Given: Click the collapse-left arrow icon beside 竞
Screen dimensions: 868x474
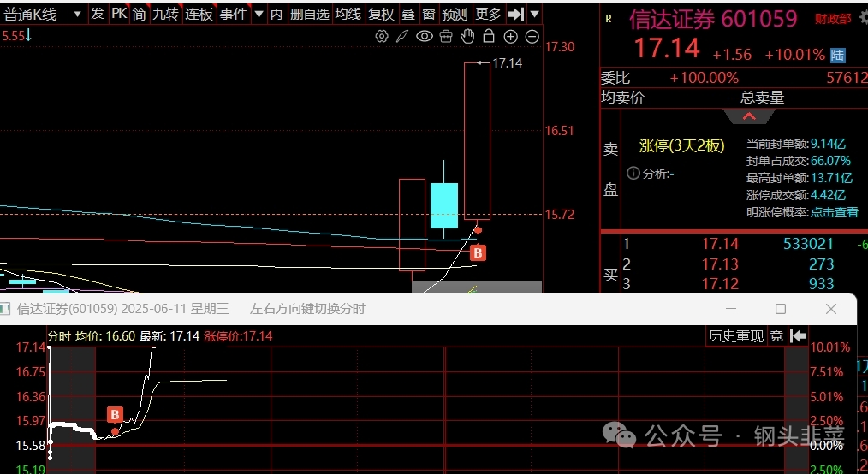Looking at the screenshot, I should point(798,335).
